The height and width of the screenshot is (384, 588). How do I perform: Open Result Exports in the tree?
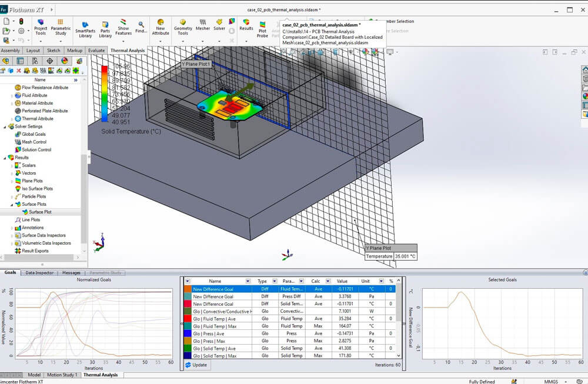(x=32, y=251)
